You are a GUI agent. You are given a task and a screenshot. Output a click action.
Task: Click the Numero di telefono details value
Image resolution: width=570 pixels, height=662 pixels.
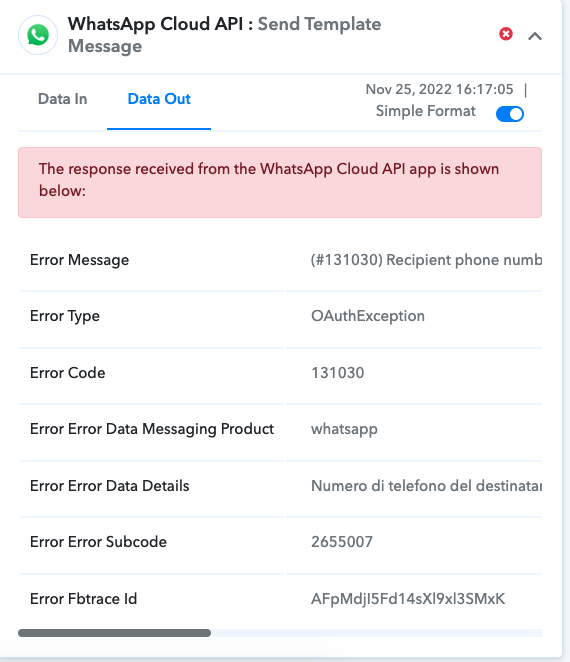(x=426, y=486)
